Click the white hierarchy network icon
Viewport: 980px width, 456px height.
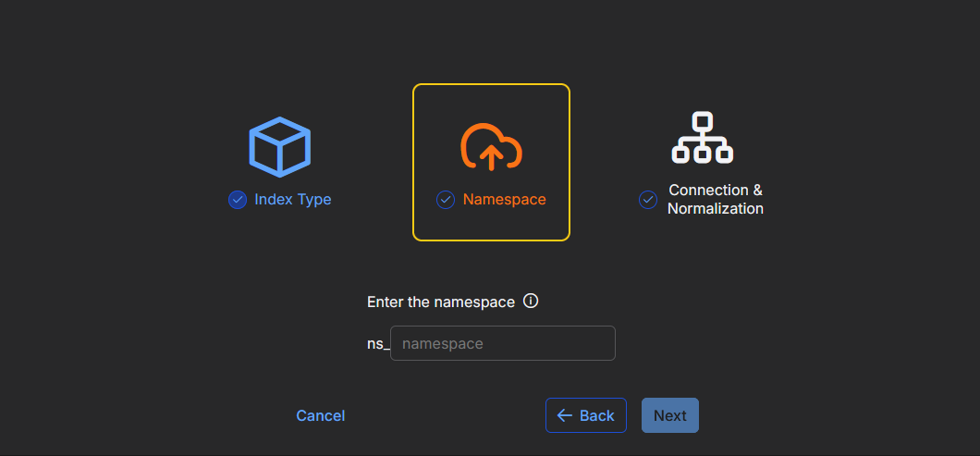pyautogui.click(x=702, y=138)
